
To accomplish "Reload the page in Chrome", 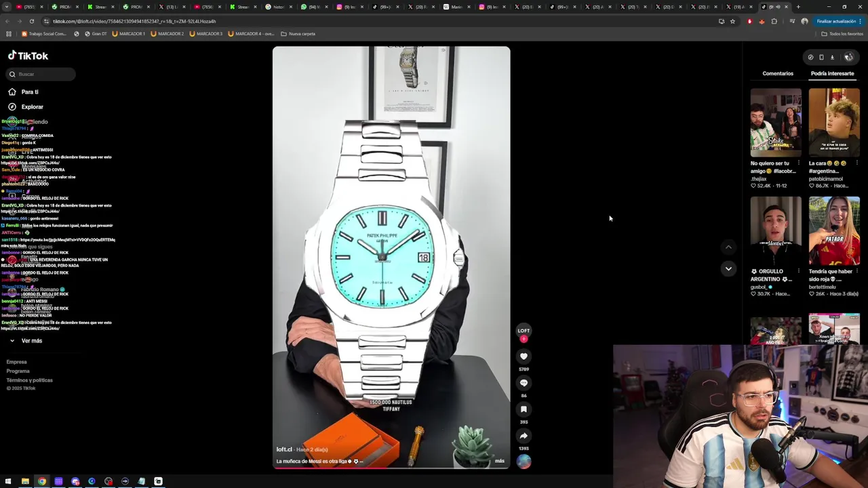I will [31, 21].
